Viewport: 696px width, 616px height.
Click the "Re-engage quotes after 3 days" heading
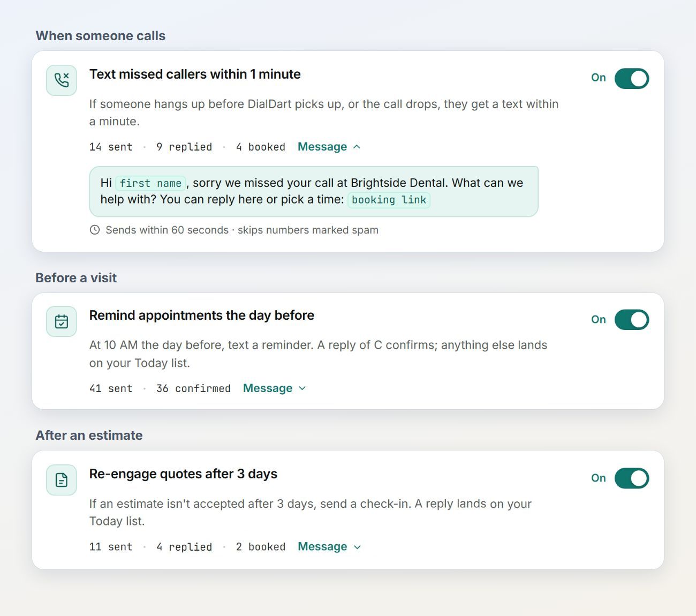coord(183,474)
